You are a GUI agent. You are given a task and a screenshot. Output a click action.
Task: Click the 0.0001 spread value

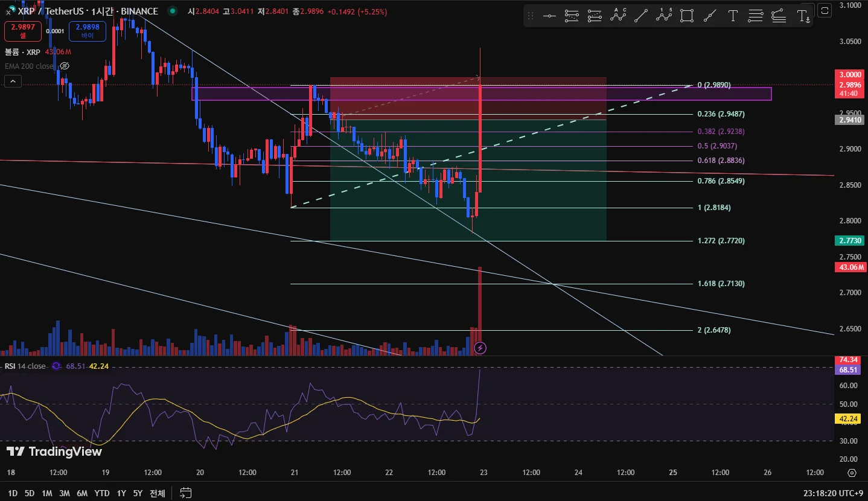pyautogui.click(x=55, y=31)
